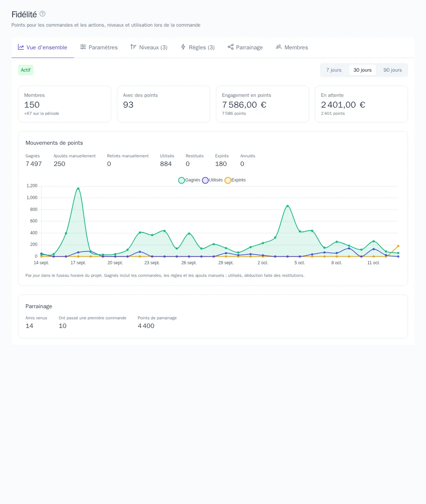This screenshot has height=504, width=426.
Task: Click the Gagnés total 7 497
Action: pyautogui.click(x=34, y=164)
